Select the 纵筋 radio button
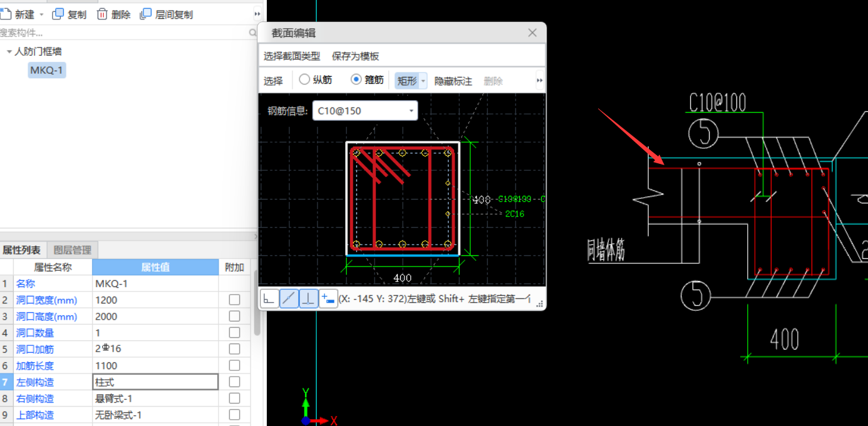Viewport: 868px width, 426px height. click(x=304, y=79)
